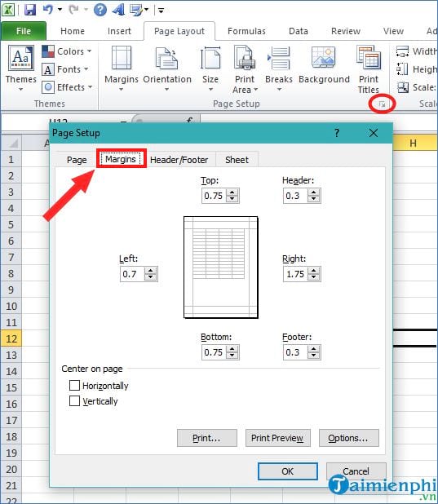Image resolution: width=438 pixels, height=504 pixels.
Task: Click the Redo icon
Action: click(x=74, y=10)
